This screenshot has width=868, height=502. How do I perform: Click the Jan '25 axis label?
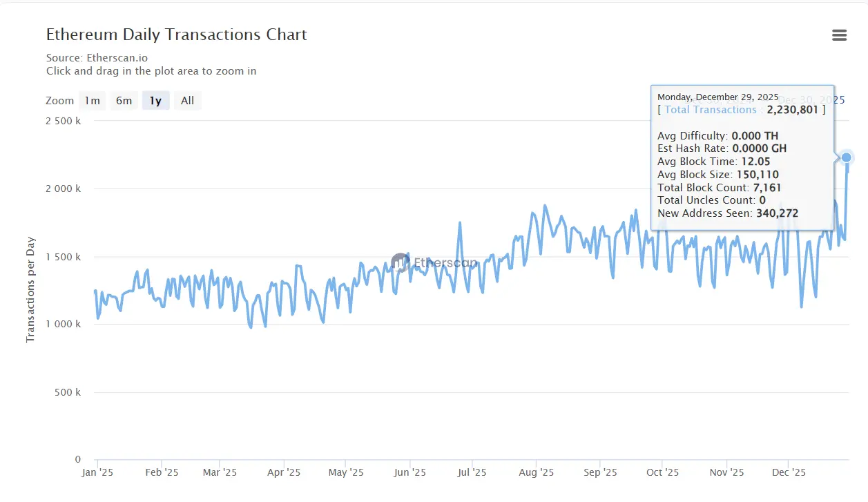(x=97, y=473)
